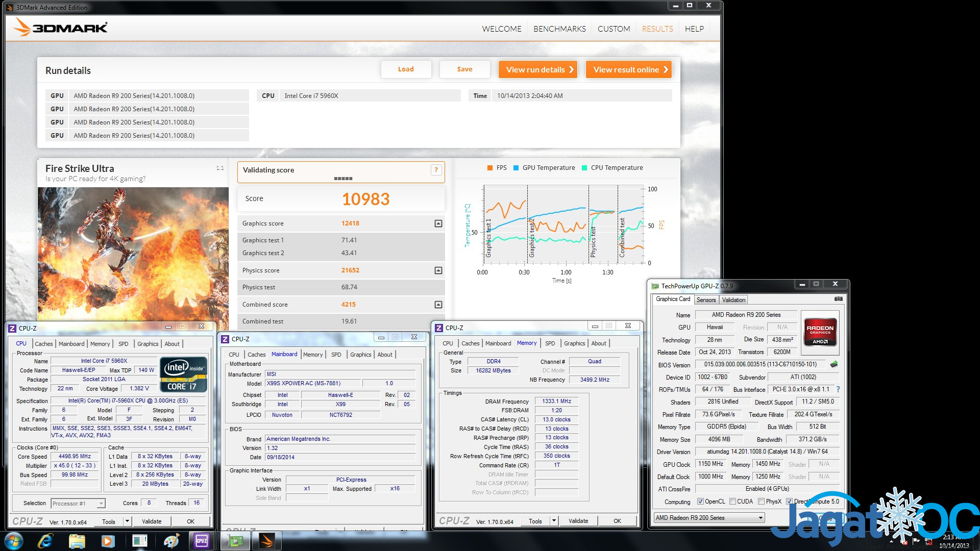The image size is (980, 551).
Task: Switch to CPU-Z via taskbar icon
Action: [x=202, y=541]
